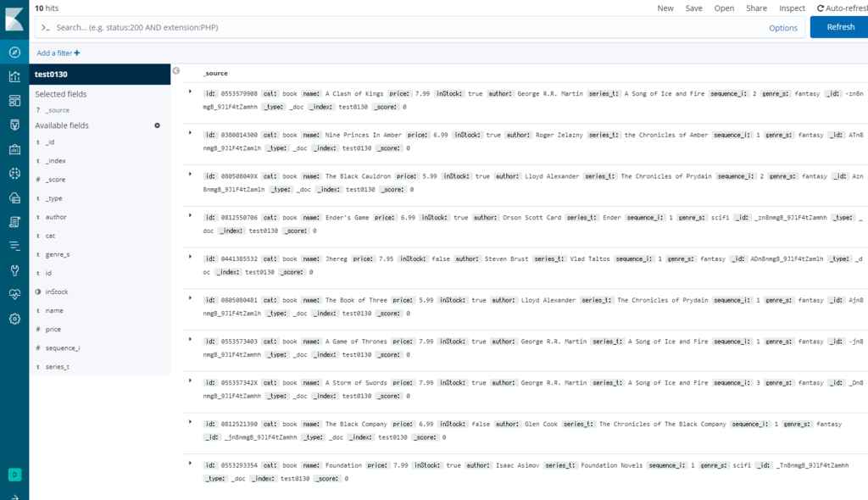
Task: Expand the The Book of Three row
Action: pos(190,298)
